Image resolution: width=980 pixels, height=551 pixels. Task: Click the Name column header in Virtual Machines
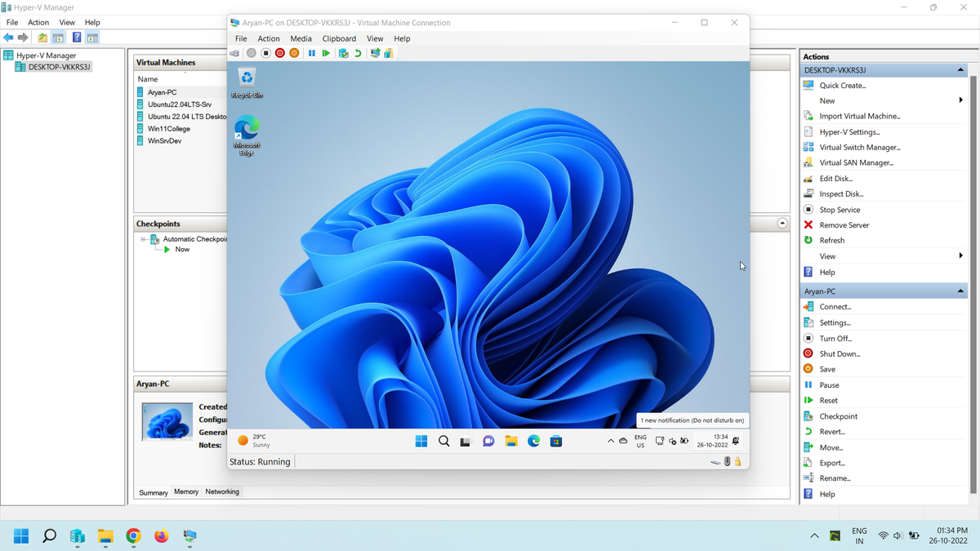coord(148,79)
